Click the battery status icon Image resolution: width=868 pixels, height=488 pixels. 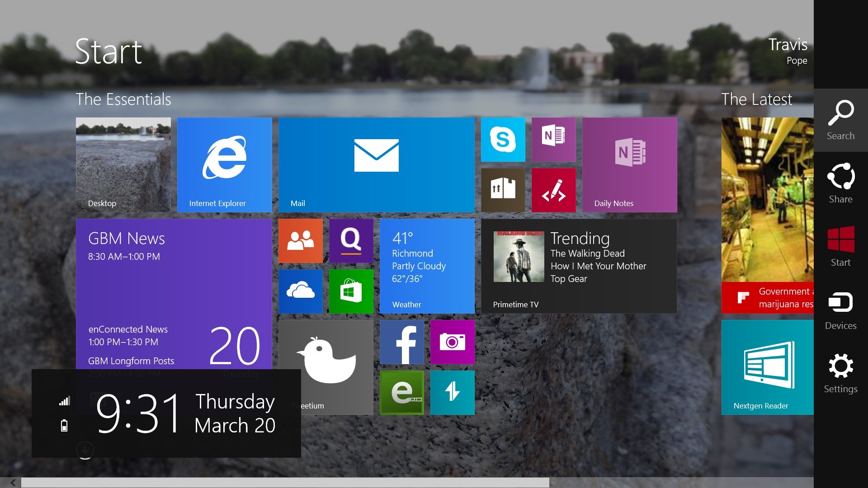(64, 425)
